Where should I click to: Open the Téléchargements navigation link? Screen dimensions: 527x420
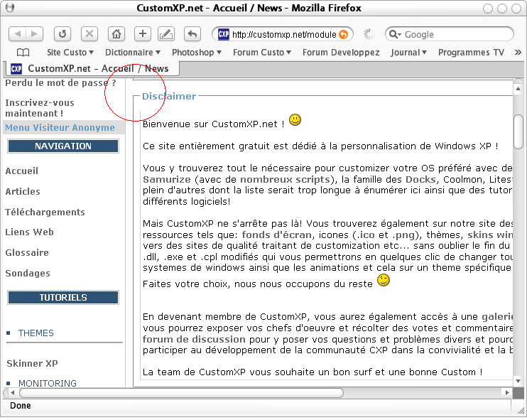[x=45, y=212]
